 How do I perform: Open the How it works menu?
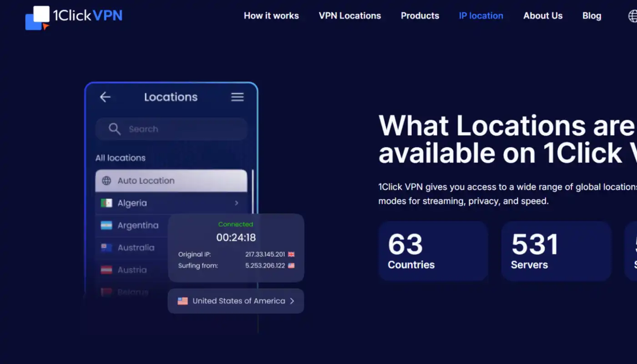click(x=271, y=16)
